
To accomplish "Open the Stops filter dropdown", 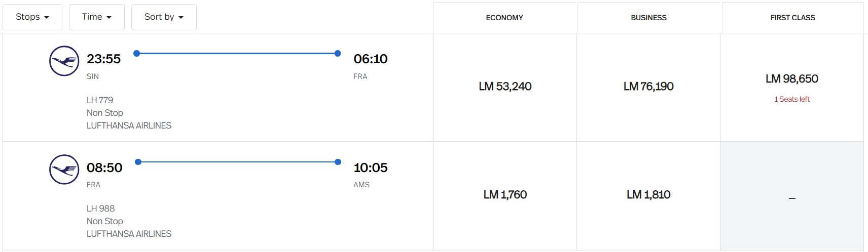I will [32, 17].
